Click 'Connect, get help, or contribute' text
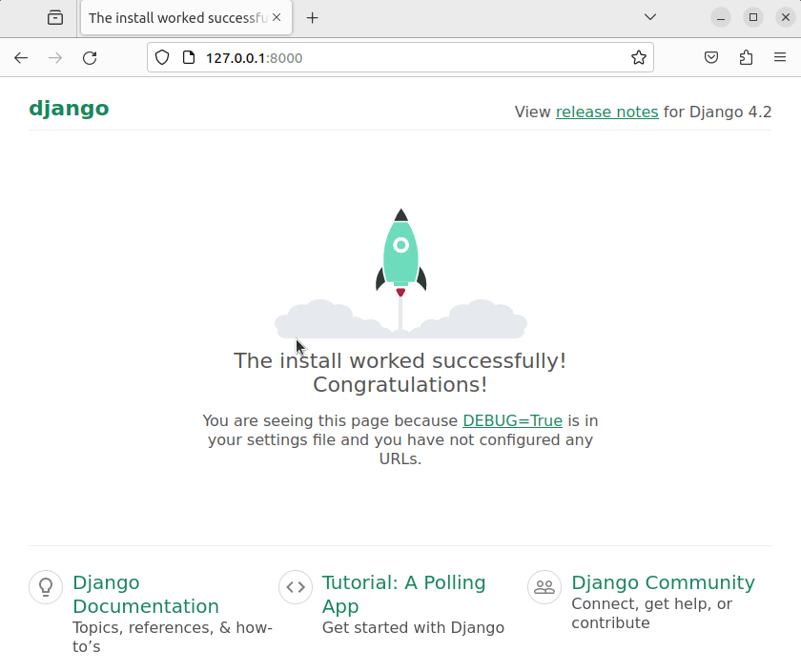This screenshot has width=801, height=672. click(652, 613)
